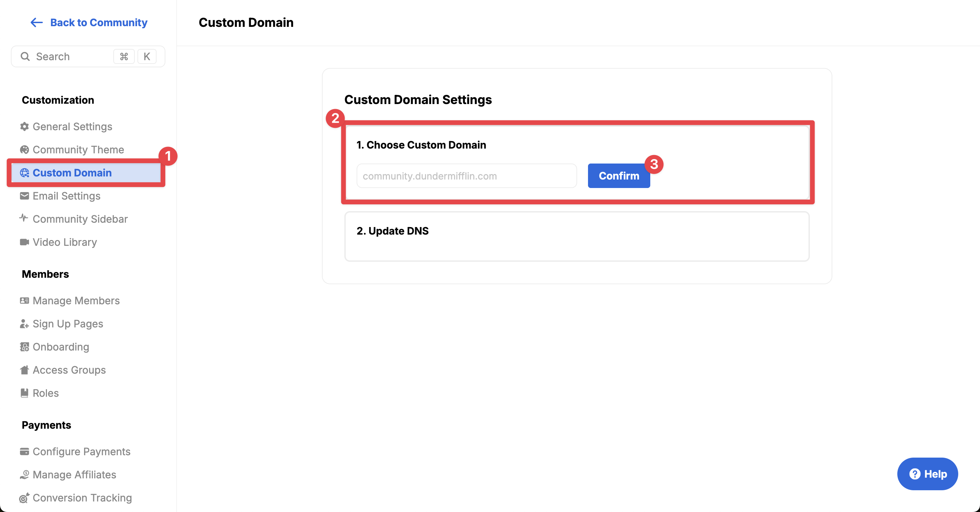Click the Payments section heading
Image resolution: width=980 pixels, height=512 pixels.
click(46, 425)
